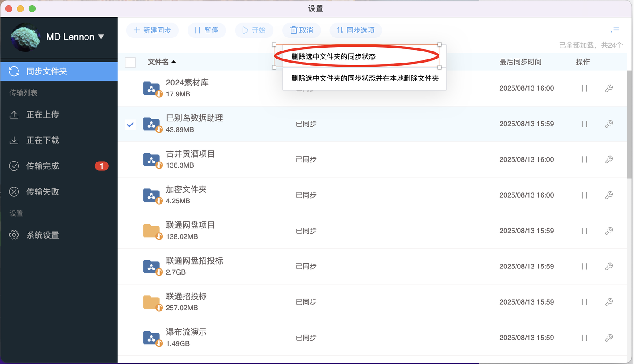The width and height of the screenshot is (634, 364).
Task: Click the 最后同步时间 column header
Action: [520, 62]
